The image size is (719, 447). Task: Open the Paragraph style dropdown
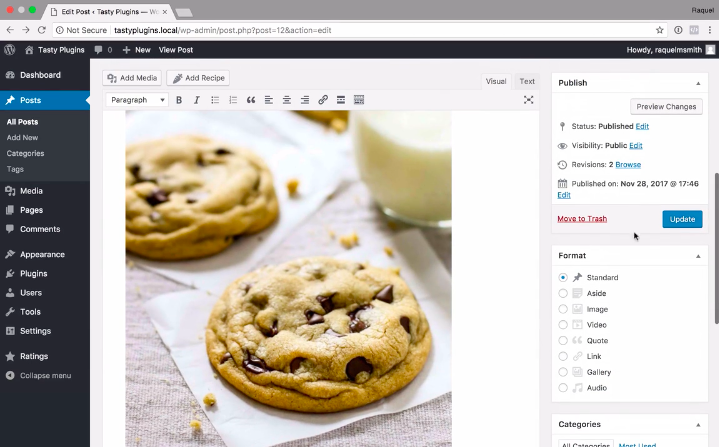click(x=137, y=100)
